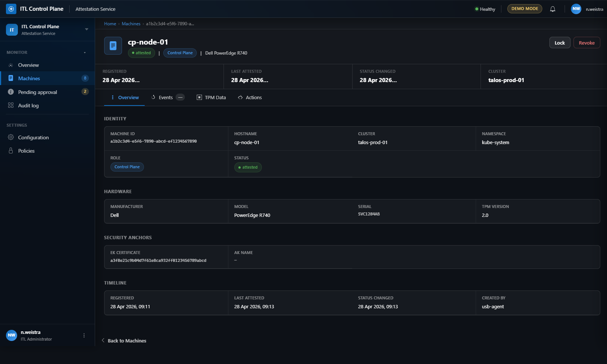Click the Pending approval info icon
Screen dimensions: 607x364
coord(11,92)
